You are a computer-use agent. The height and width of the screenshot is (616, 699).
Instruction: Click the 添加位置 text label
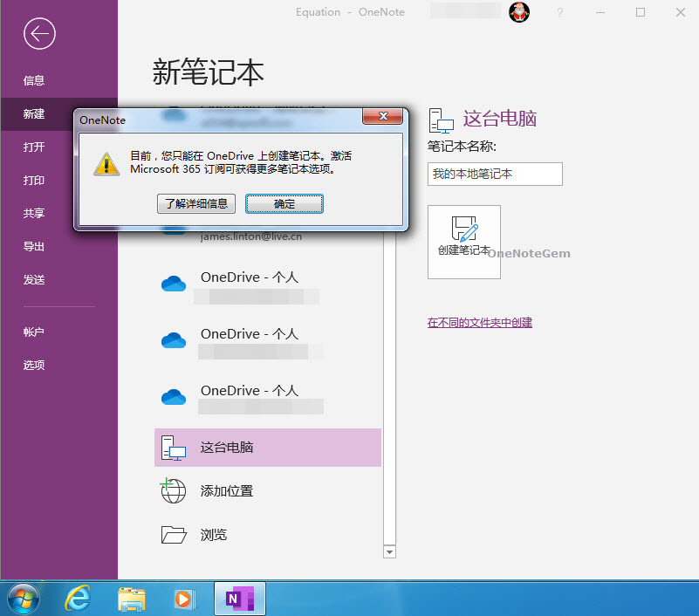[x=227, y=491]
